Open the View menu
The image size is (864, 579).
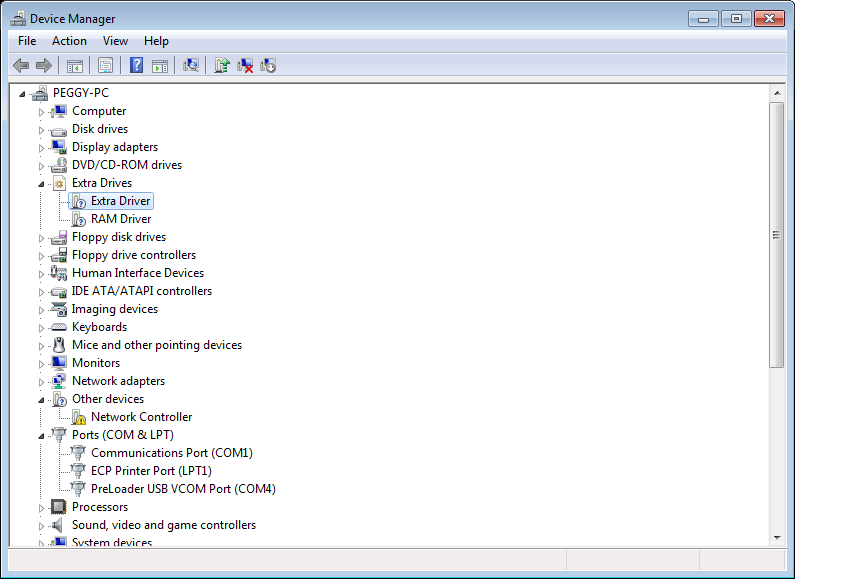click(115, 41)
